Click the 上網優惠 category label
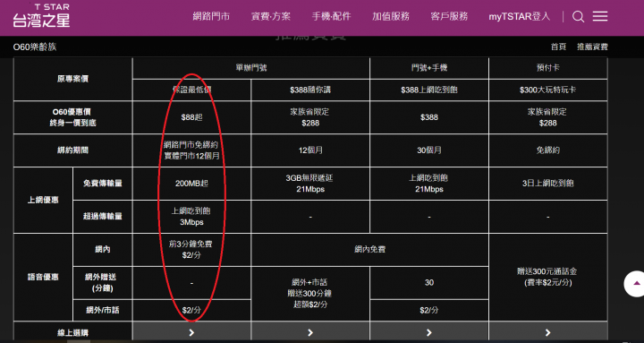The height and width of the screenshot is (343, 644). (43, 200)
